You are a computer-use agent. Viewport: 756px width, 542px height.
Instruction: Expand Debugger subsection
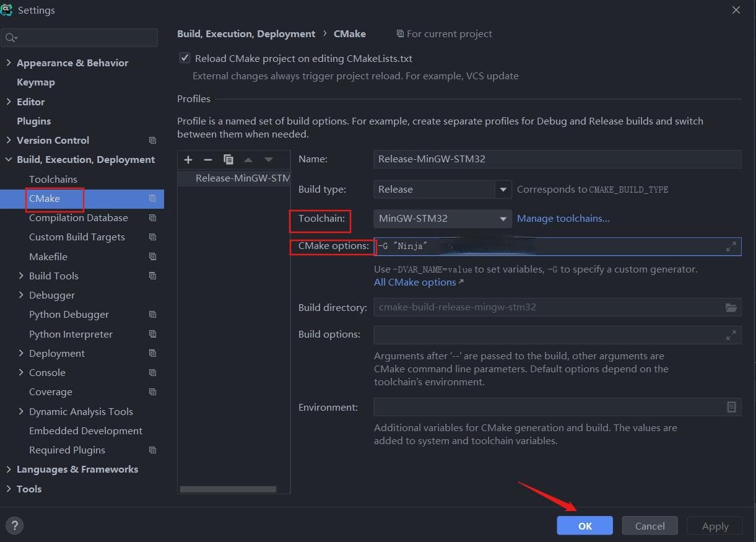click(21, 295)
